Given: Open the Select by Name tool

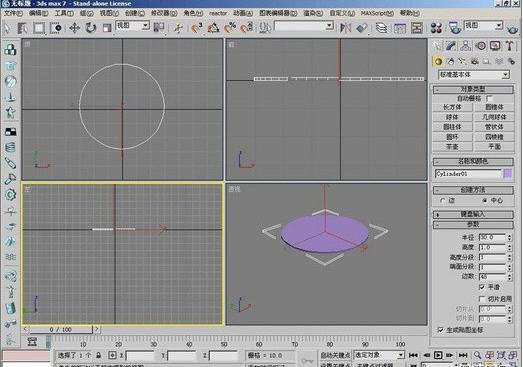Looking at the screenshot, I should coord(22,28).
